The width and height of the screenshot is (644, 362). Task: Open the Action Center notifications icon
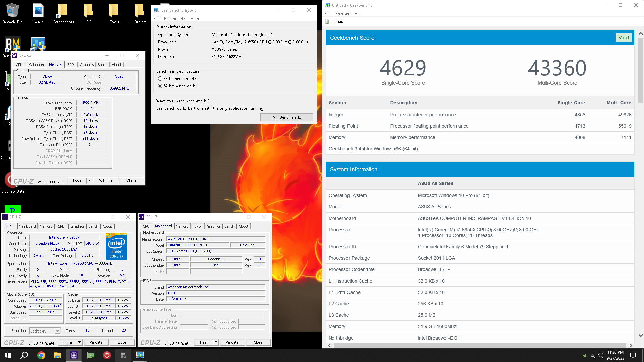pyautogui.click(x=633, y=355)
